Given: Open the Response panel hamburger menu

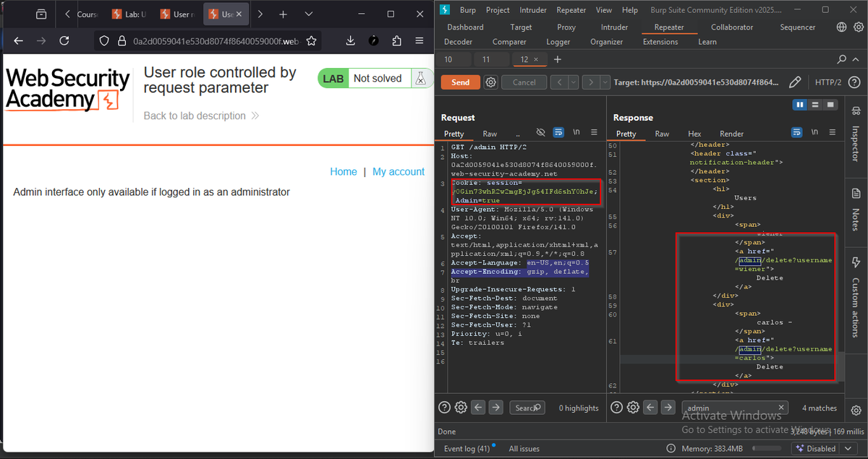Looking at the screenshot, I should point(833,133).
